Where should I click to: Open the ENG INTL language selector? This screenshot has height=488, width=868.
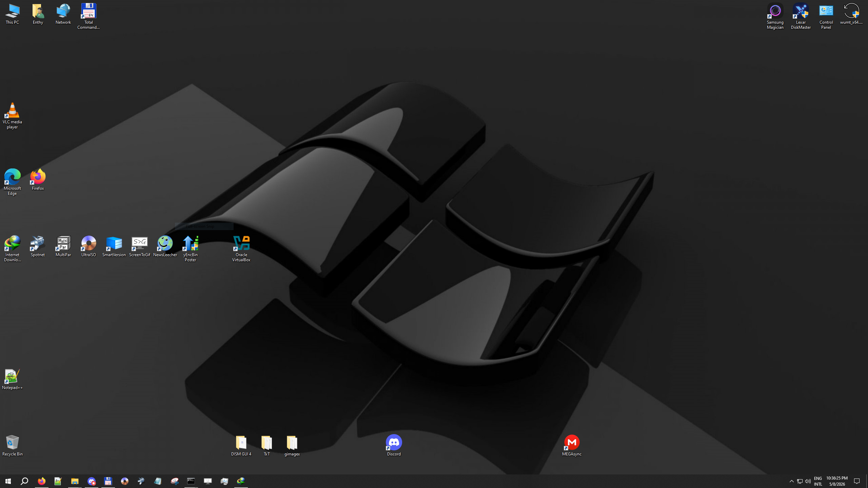point(818,481)
